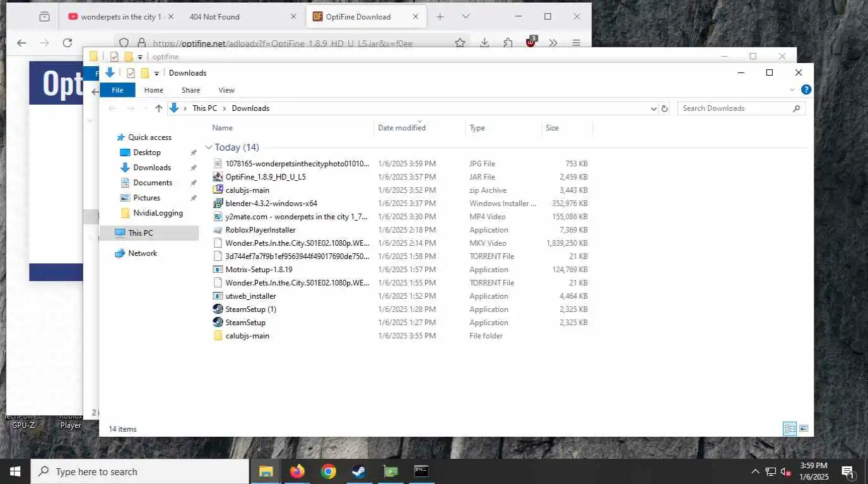Open a new Firefox tab with plus button

[x=440, y=16]
